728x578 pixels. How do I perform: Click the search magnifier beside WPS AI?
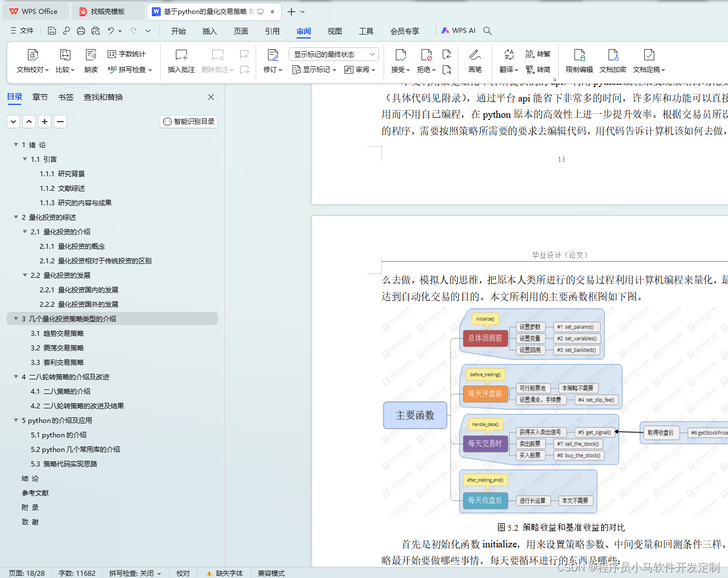(x=487, y=31)
